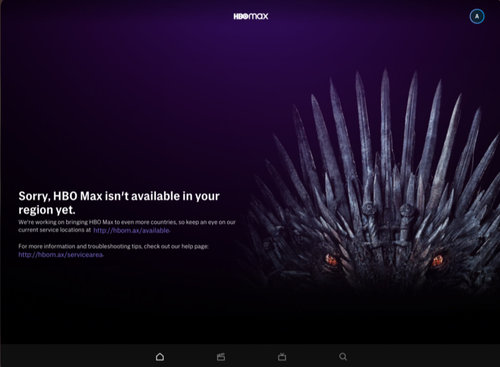
Task: Click the bar between Series and Search icons
Action: click(x=312, y=357)
